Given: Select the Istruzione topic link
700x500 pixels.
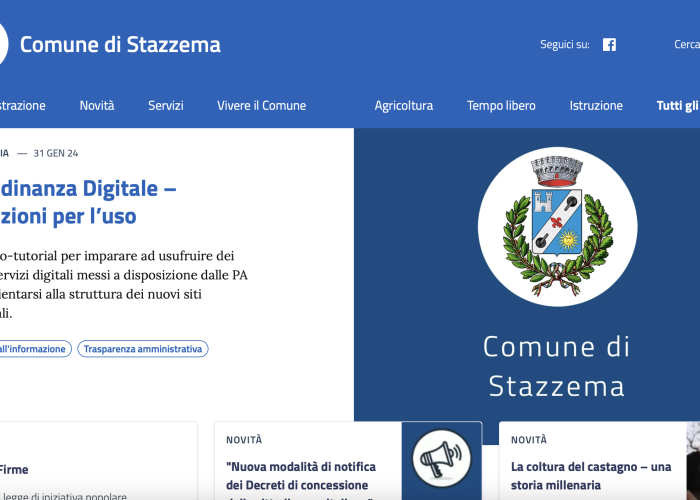Looking at the screenshot, I should [x=596, y=106].
